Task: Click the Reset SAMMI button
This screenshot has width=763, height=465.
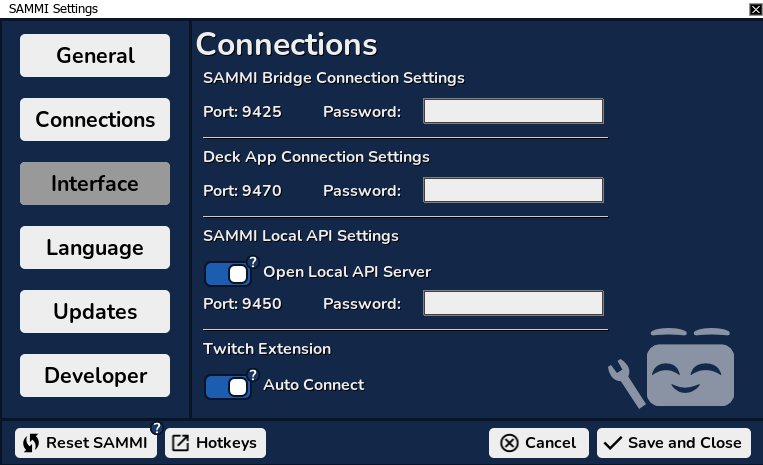Action: pos(86,443)
